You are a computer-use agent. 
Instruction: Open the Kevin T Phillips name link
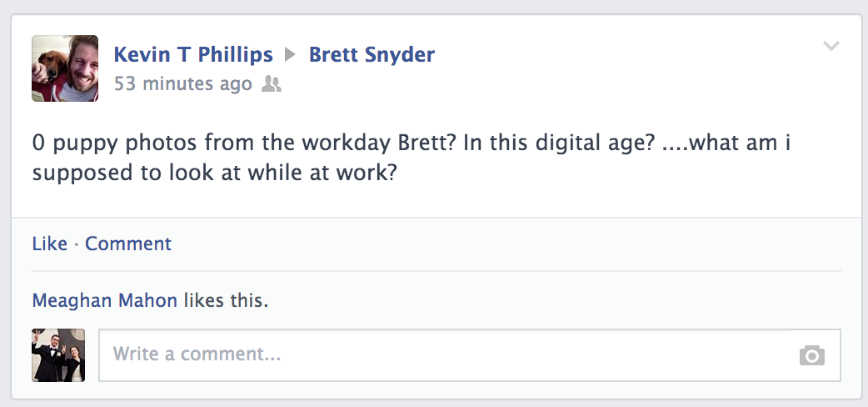pyautogui.click(x=193, y=55)
